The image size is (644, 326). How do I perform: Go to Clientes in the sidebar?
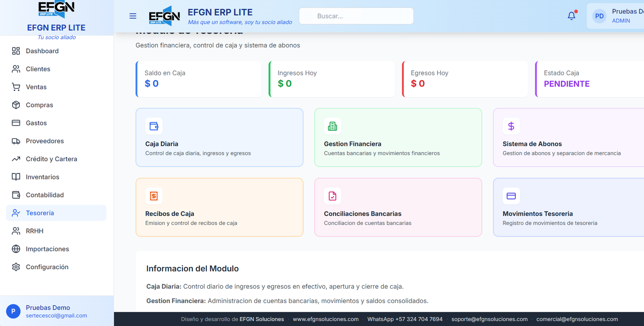pos(56,69)
